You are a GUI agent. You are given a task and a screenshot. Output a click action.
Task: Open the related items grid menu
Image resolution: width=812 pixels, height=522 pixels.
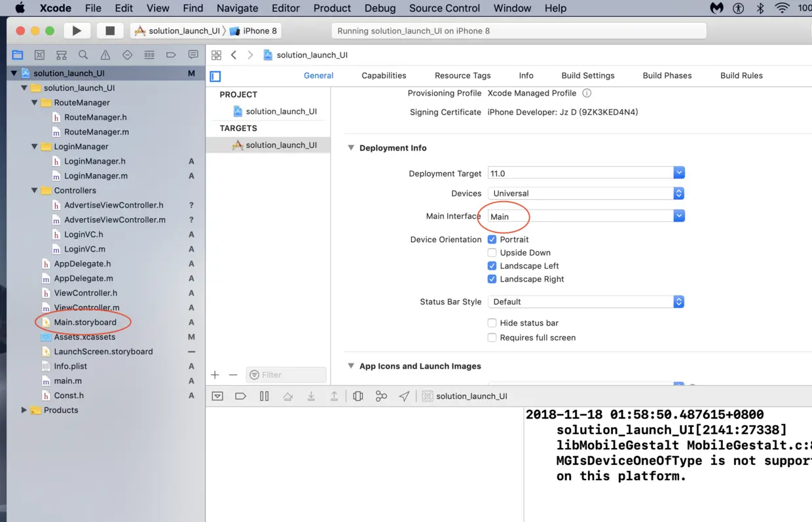pyautogui.click(x=216, y=55)
